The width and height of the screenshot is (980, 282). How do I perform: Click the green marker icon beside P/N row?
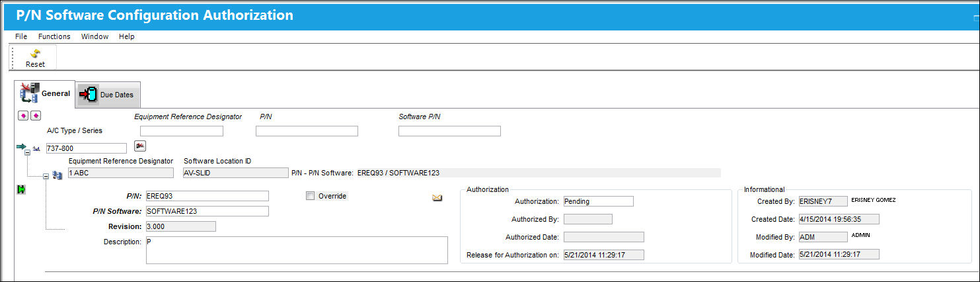click(x=21, y=189)
